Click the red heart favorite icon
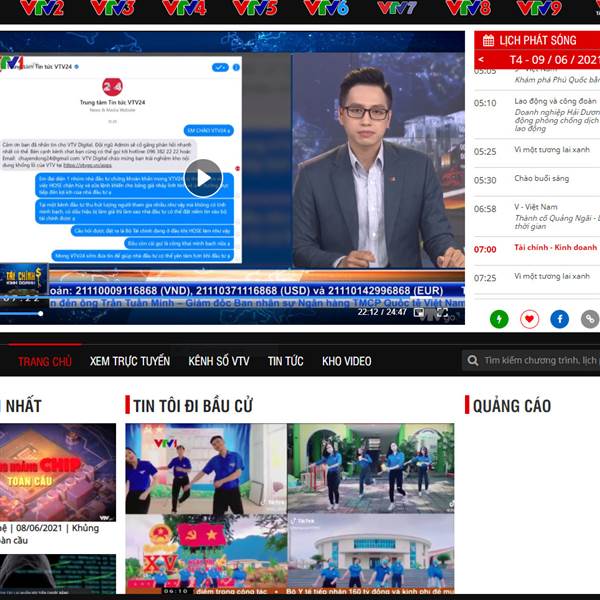This screenshot has width=600, height=600. pos(529,319)
